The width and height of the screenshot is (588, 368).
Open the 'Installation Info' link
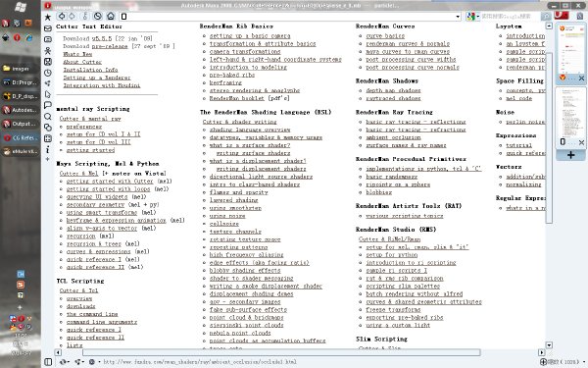(90, 70)
